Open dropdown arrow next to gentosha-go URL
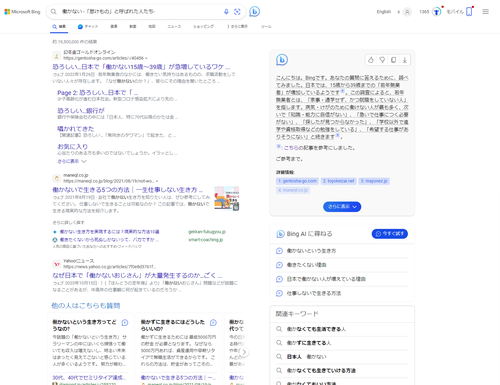500x385 pixels. pos(146,58)
